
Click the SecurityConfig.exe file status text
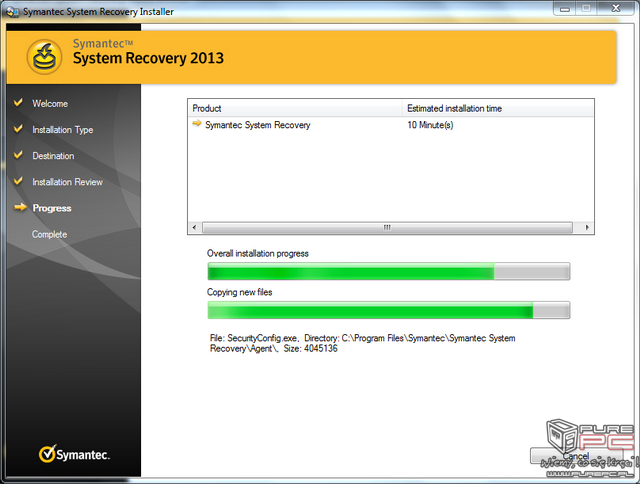click(x=362, y=343)
